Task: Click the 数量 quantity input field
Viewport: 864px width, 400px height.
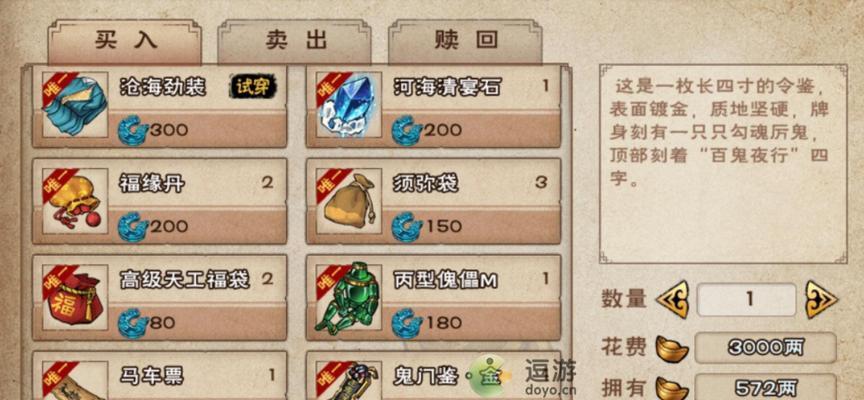Action: pyautogui.click(x=747, y=299)
